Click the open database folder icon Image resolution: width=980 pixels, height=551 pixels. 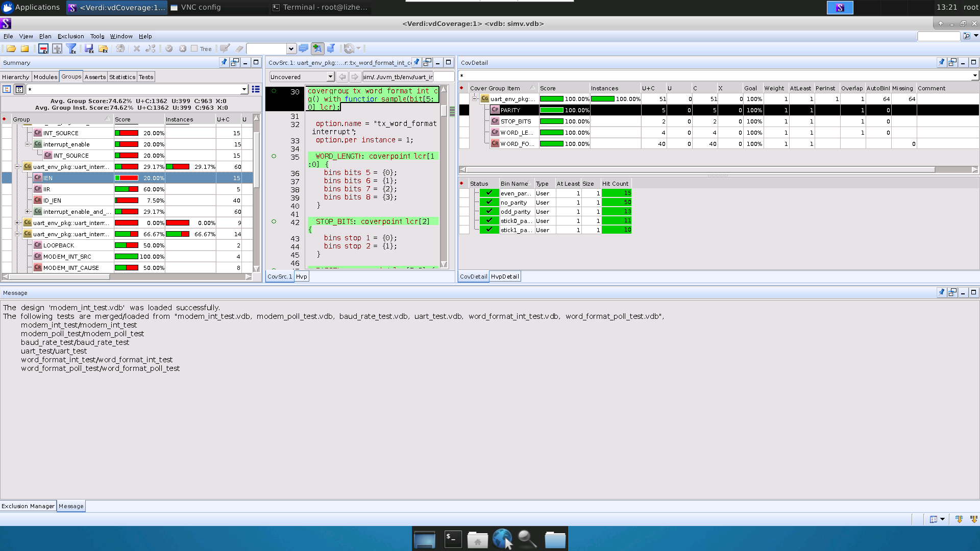(11, 48)
